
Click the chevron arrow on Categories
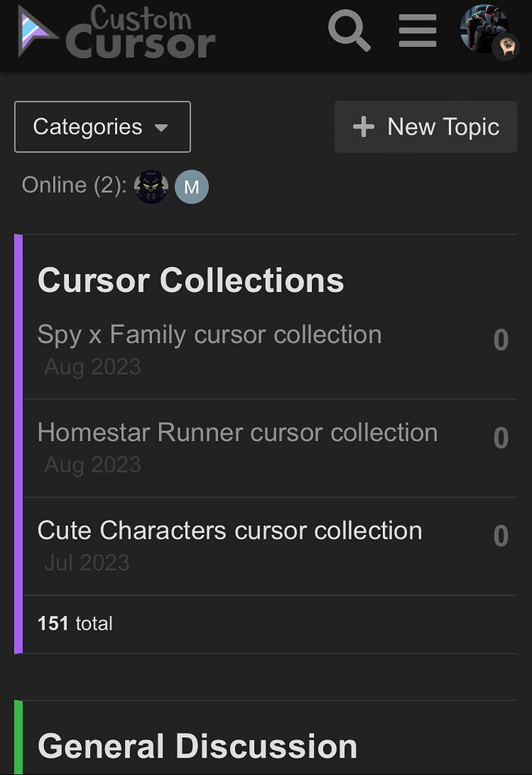[161, 129]
